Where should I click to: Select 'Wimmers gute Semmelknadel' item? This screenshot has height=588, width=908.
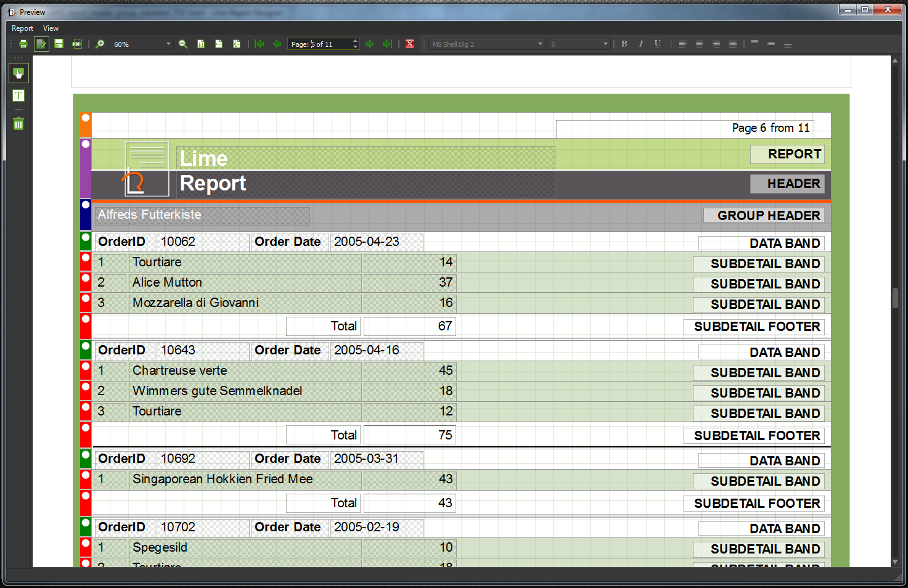(218, 391)
